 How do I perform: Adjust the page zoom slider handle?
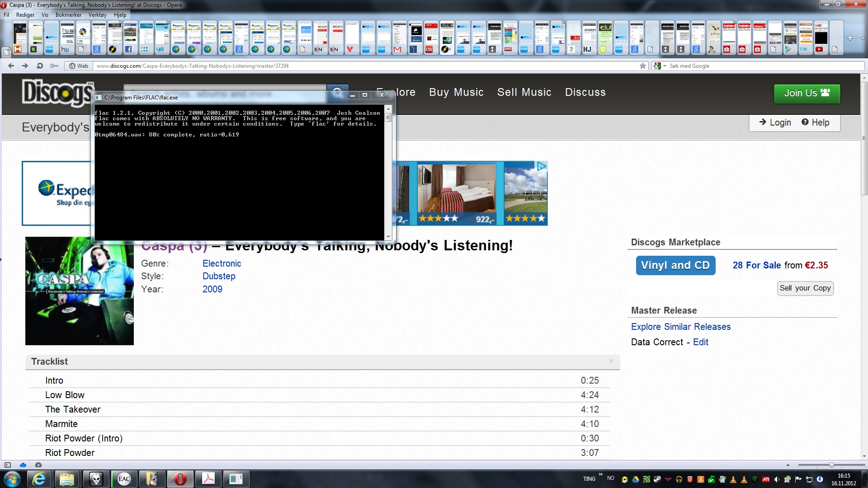(x=831, y=465)
